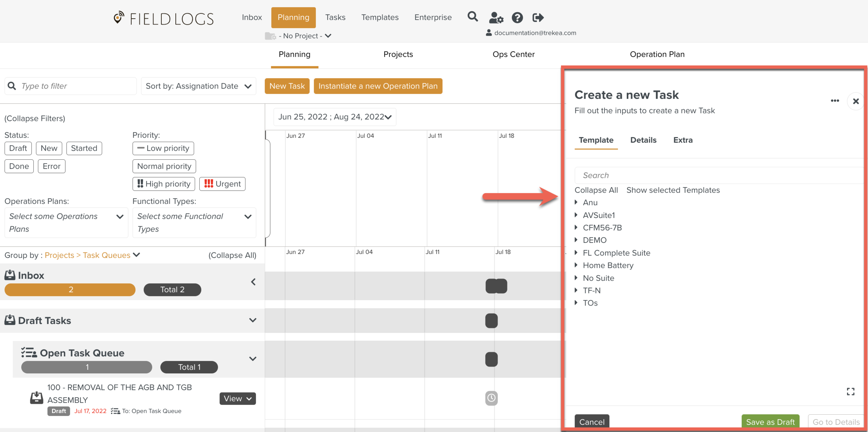Toggle the Error status filter
The image size is (868, 432).
coord(51,166)
